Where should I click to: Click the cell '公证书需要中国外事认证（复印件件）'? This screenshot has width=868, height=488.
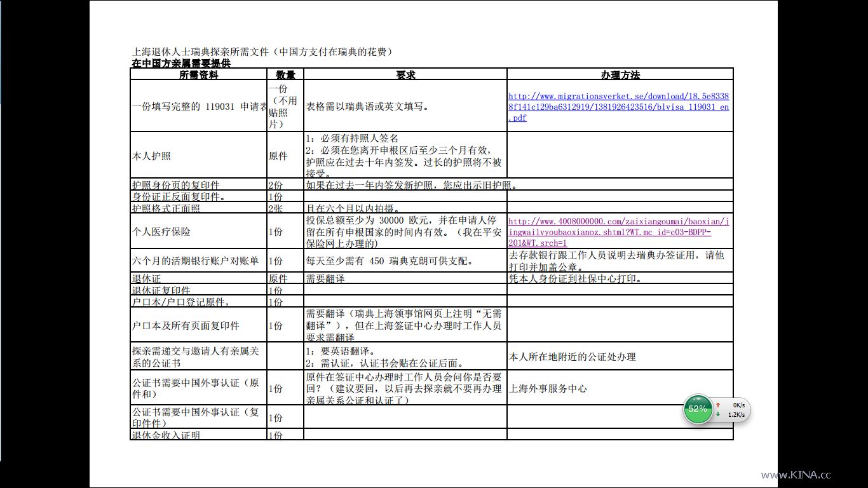coord(198,417)
